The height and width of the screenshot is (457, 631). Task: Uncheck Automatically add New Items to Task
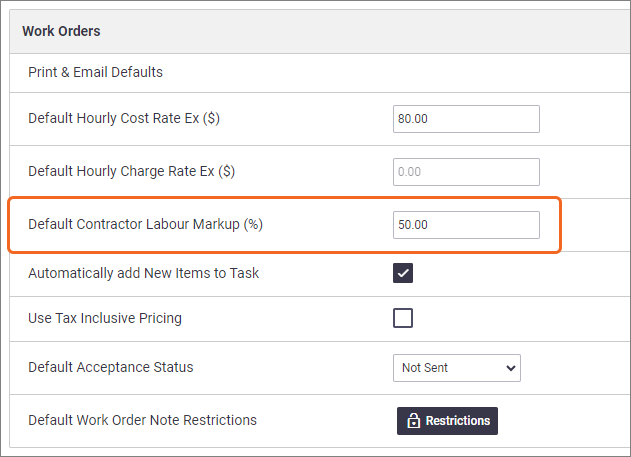[x=403, y=273]
